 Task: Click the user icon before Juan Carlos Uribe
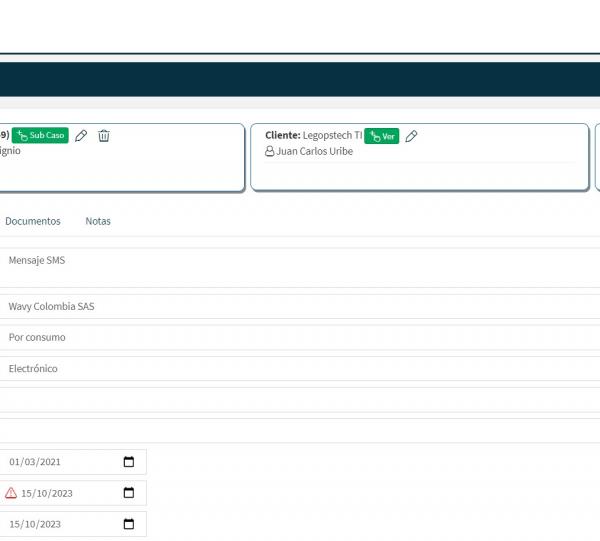[x=269, y=152]
